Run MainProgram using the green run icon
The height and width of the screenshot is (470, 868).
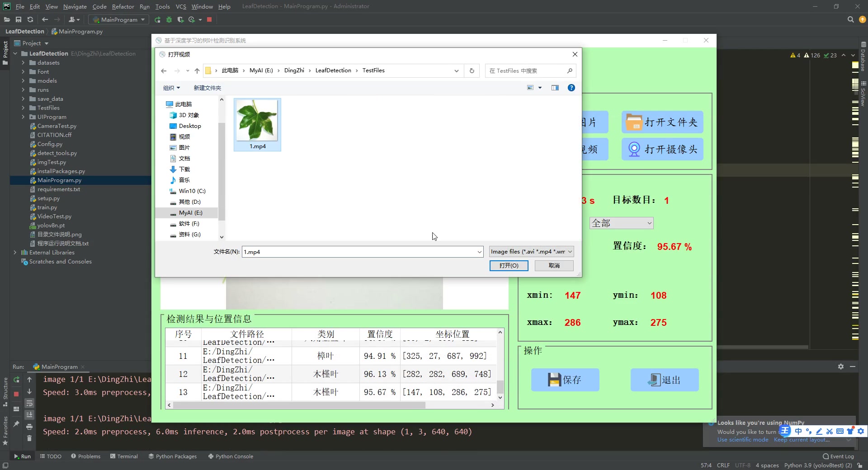(157, 19)
